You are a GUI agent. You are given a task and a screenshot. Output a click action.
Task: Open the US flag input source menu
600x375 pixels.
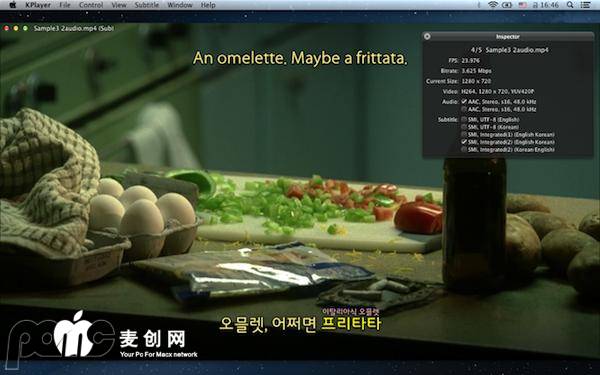522,5
